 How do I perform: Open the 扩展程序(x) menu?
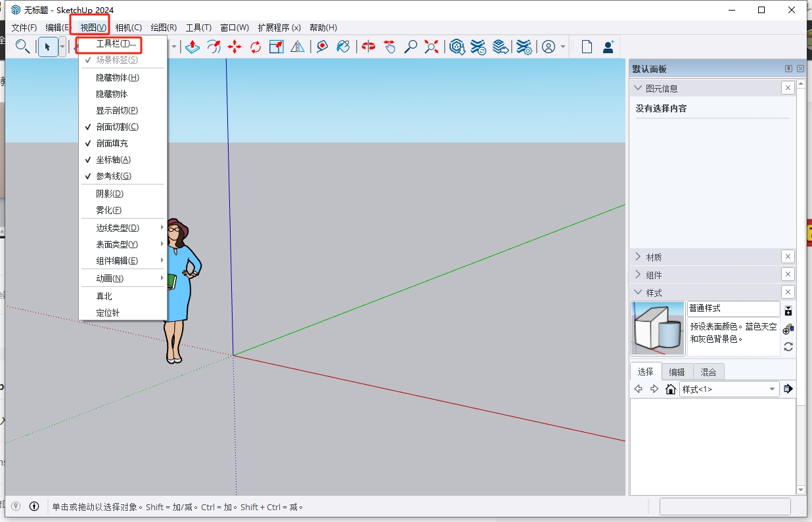click(x=279, y=28)
